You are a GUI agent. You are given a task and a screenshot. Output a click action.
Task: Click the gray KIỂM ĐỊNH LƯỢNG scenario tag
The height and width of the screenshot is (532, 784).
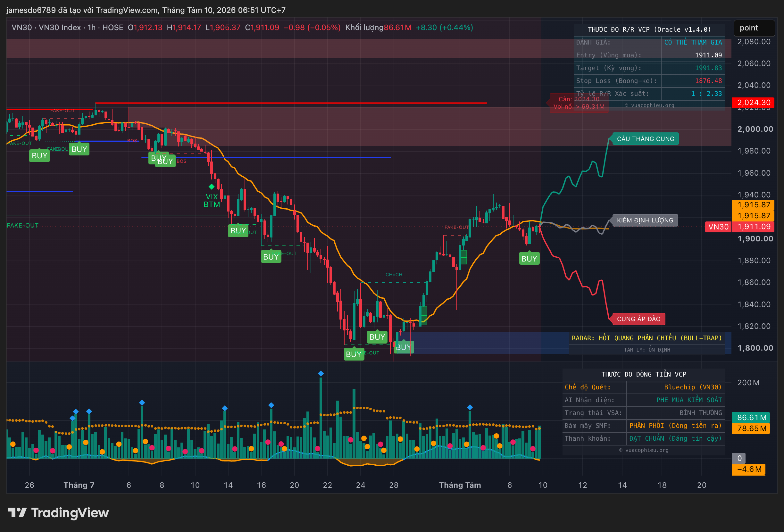645,220
